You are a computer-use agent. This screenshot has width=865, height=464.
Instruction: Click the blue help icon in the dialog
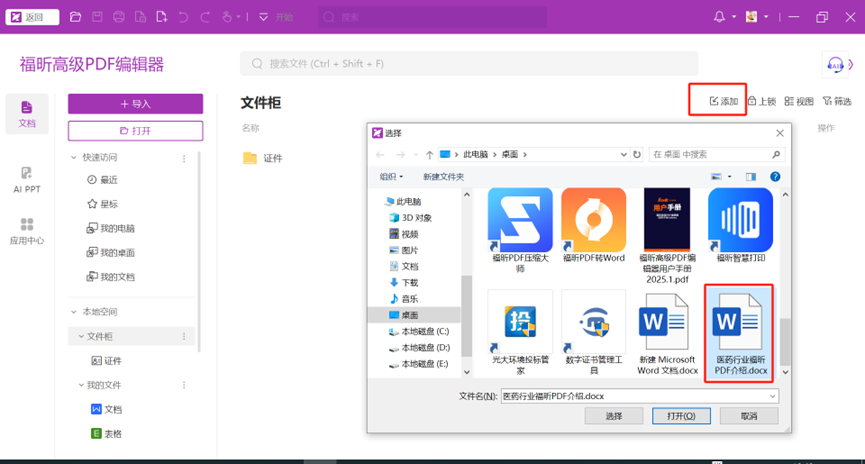coord(775,177)
